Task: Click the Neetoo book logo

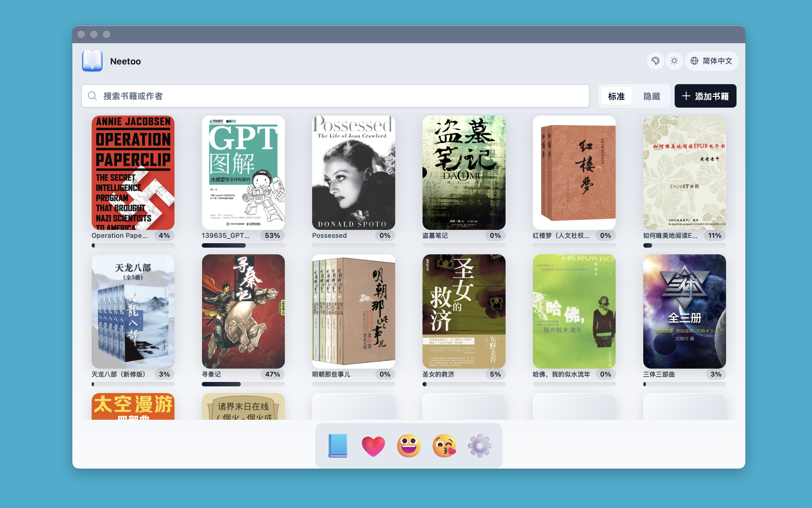Action: 92,61
